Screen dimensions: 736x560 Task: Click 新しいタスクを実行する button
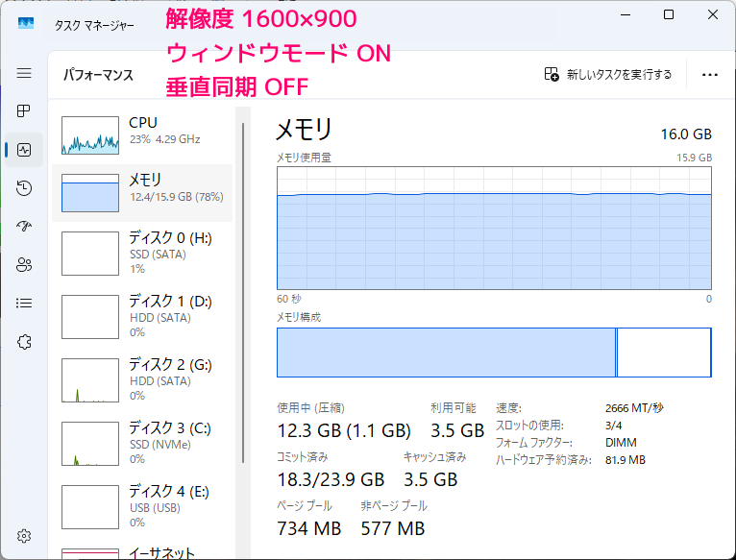coord(608,74)
